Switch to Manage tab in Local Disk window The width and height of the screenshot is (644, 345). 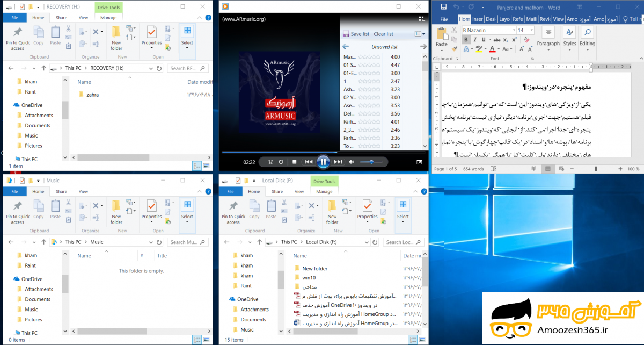[x=324, y=191]
